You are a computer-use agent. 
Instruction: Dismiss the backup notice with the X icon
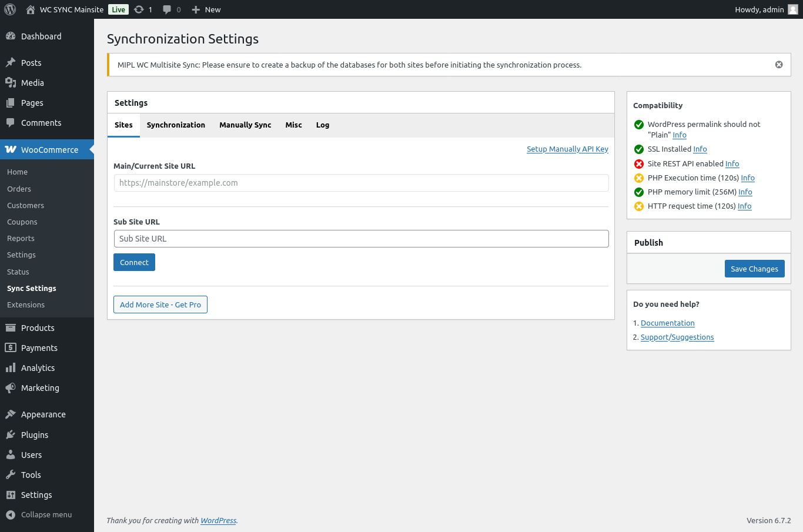pyautogui.click(x=779, y=65)
